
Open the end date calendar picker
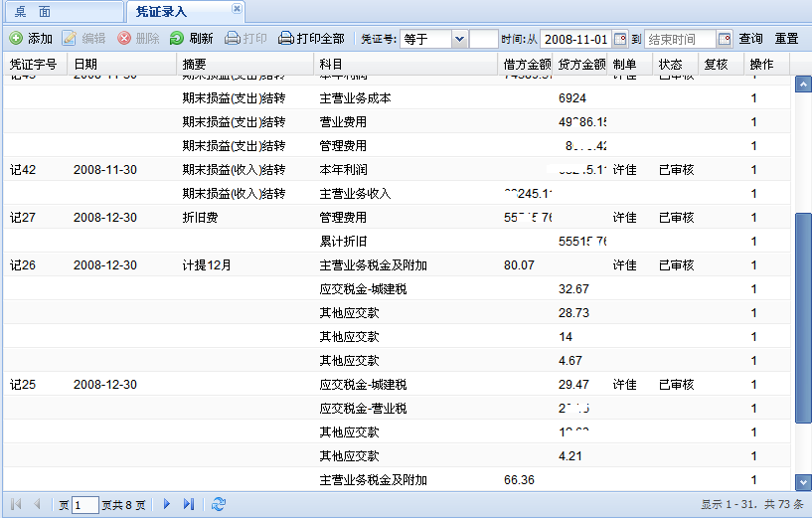coord(724,40)
